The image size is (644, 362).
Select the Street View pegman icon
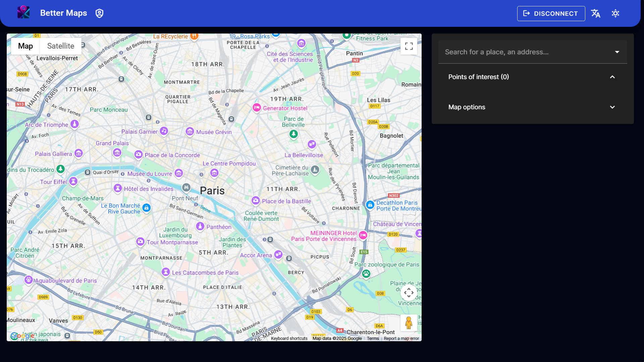[409, 323]
